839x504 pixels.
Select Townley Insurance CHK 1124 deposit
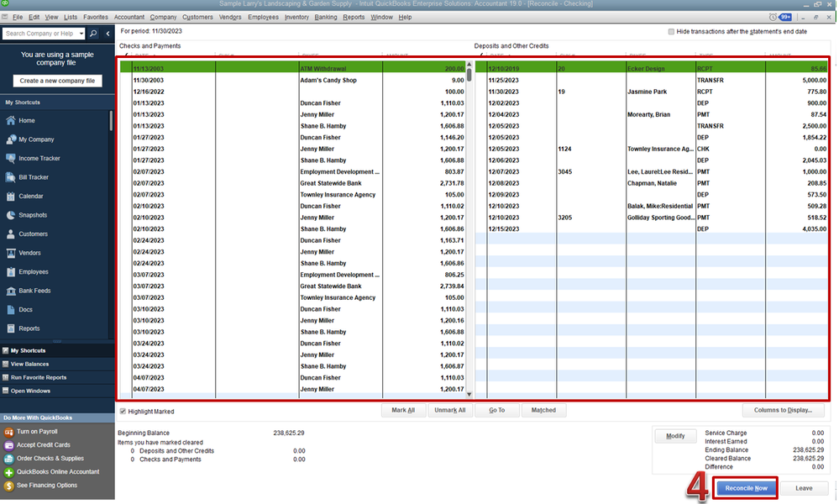click(x=651, y=149)
